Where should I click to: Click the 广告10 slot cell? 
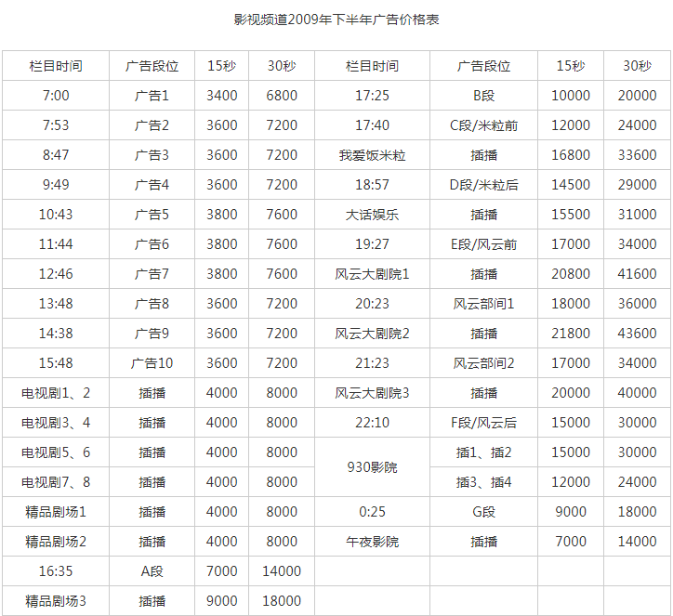coord(152,363)
